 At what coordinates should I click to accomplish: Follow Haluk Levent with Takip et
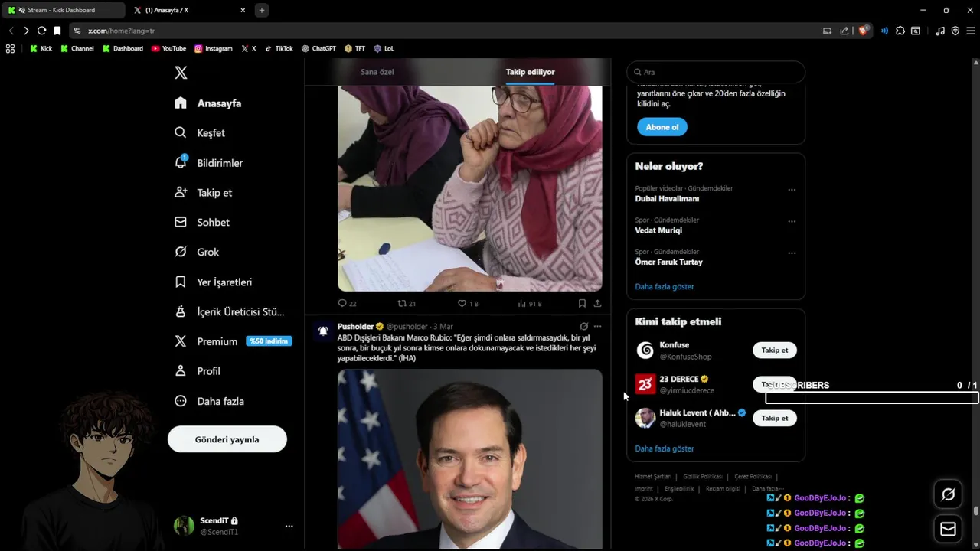pyautogui.click(x=774, y=418)
